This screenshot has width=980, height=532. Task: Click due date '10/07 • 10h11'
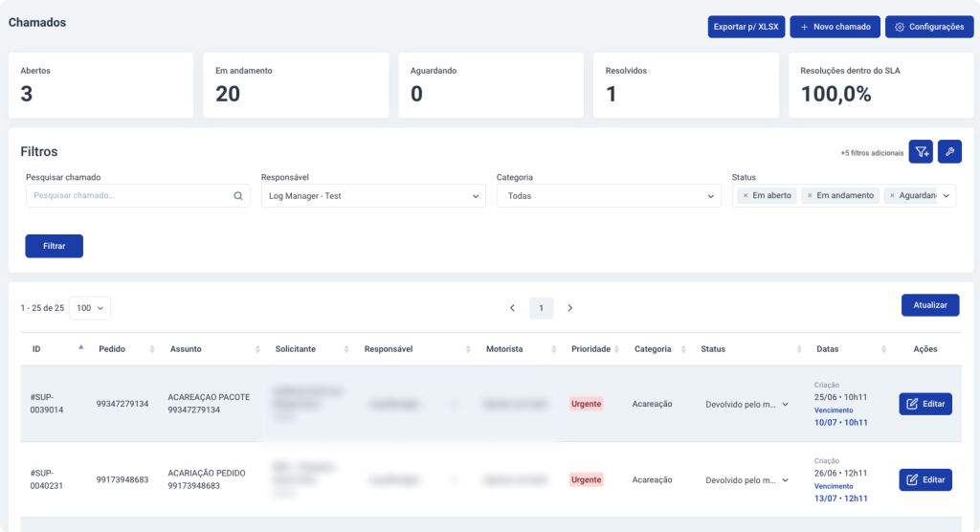tap(840, 423)
